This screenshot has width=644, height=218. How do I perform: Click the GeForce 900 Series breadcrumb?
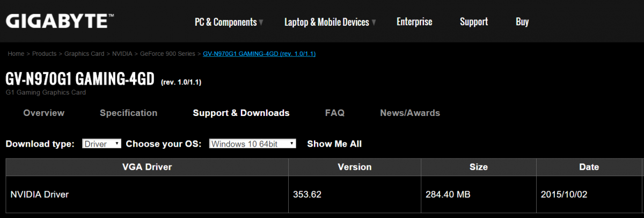(x=167, y=54)
